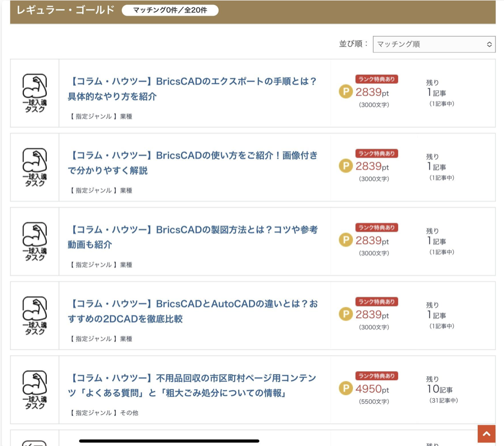Click 一球入魂タスク icon beside 不用品回収 task
The image size is (504, 446).
pos(35,390)
